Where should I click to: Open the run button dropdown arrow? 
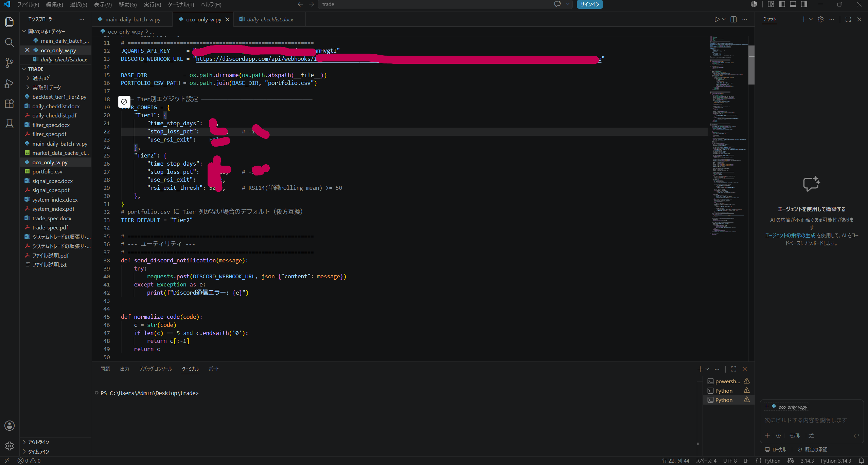[724, 19]
